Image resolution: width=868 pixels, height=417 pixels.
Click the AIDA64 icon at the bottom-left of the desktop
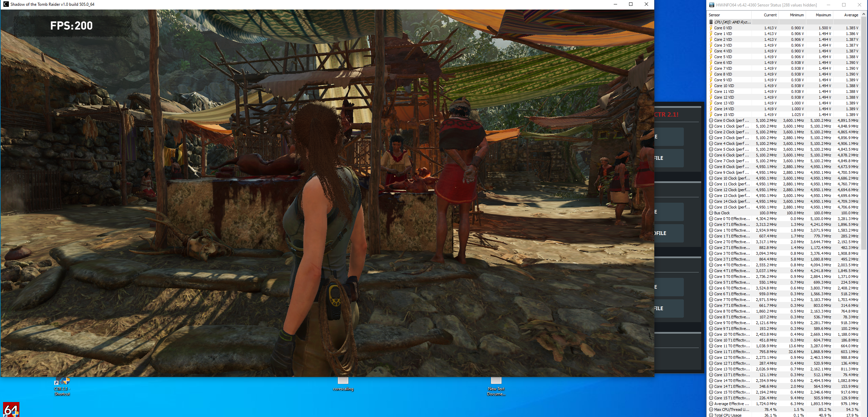(11, 410)
